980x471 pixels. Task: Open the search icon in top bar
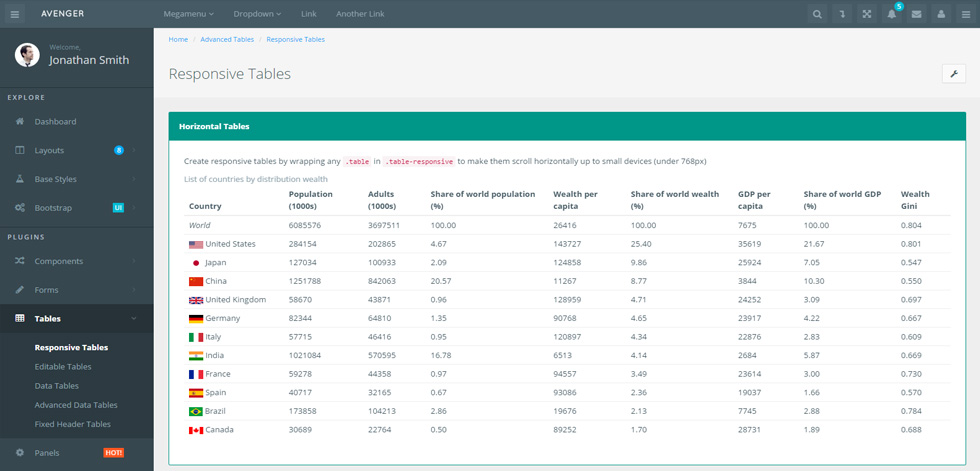817,14
